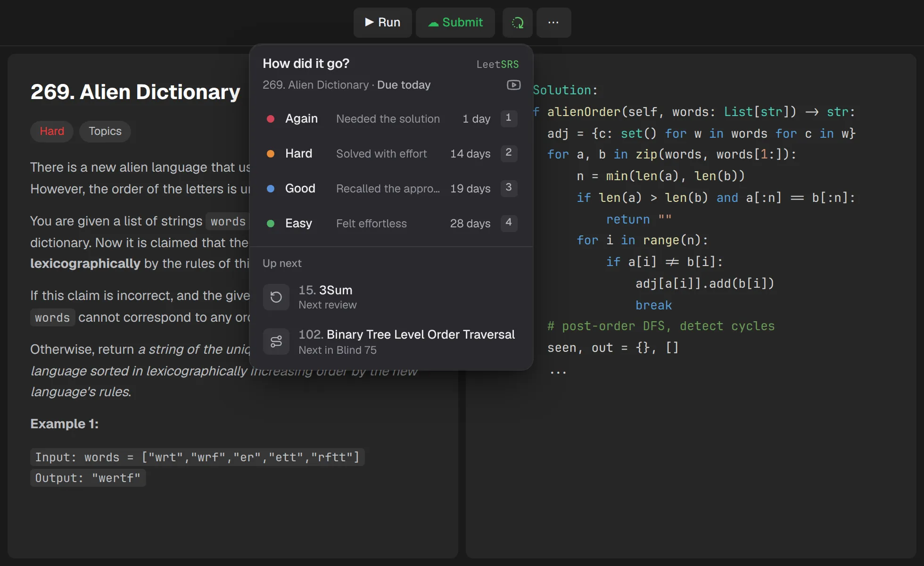Click the 'Next review' subtitle
The image size is (924, 566).
tap(328, 305)
